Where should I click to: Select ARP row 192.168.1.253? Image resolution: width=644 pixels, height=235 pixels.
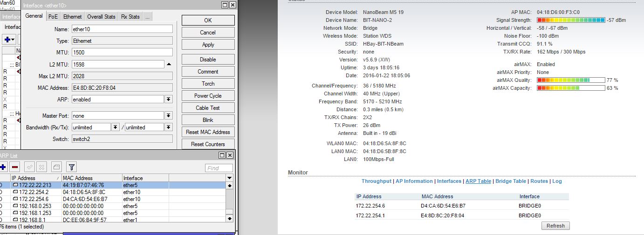pos(113,213)
